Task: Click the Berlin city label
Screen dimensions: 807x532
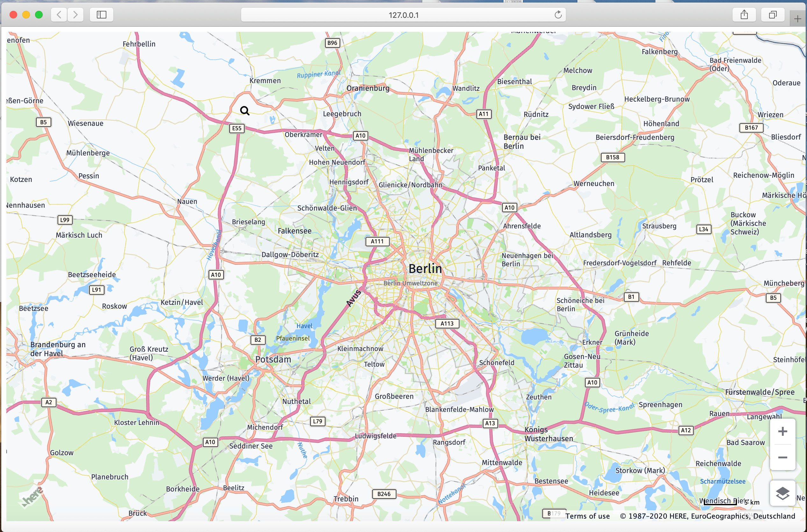Action: [x=425, y=269]
